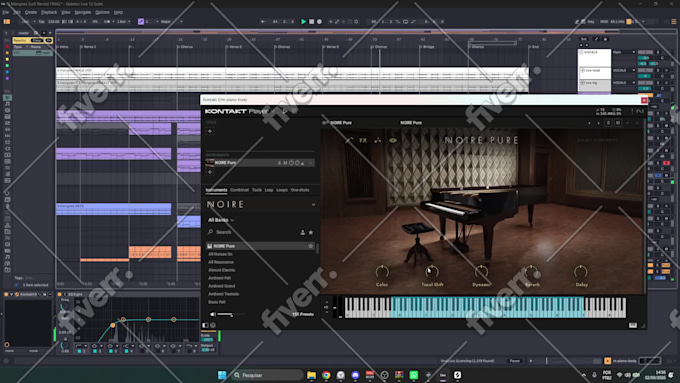Open the File menu
Screen dimensions: 680x383
[6, 12]
